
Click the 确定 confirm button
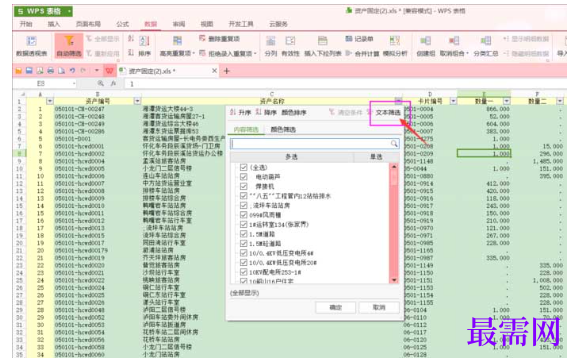coord(336,307)
